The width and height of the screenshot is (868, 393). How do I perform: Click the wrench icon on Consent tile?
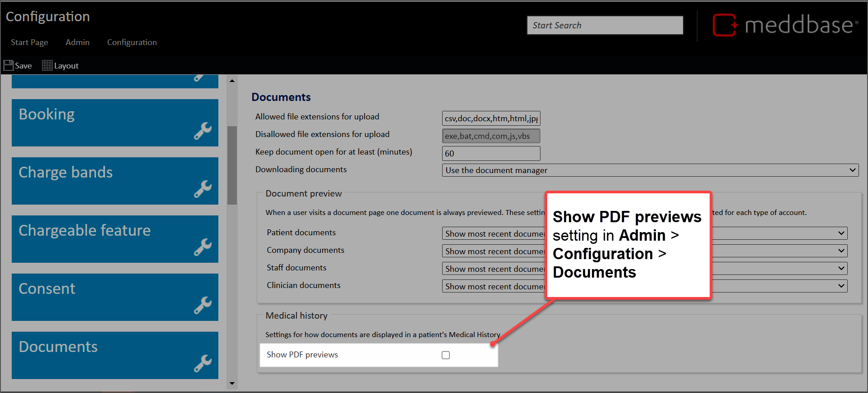[203, 305]
